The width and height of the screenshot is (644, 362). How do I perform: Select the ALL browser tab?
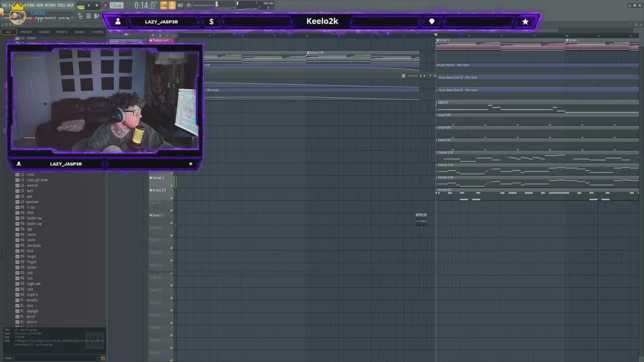coord(9,32)
